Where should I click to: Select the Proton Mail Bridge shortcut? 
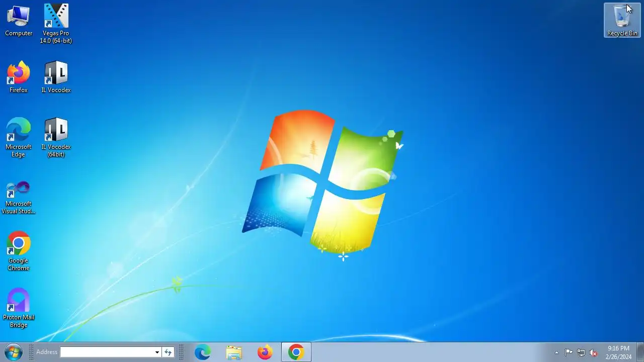coord(19,308)
